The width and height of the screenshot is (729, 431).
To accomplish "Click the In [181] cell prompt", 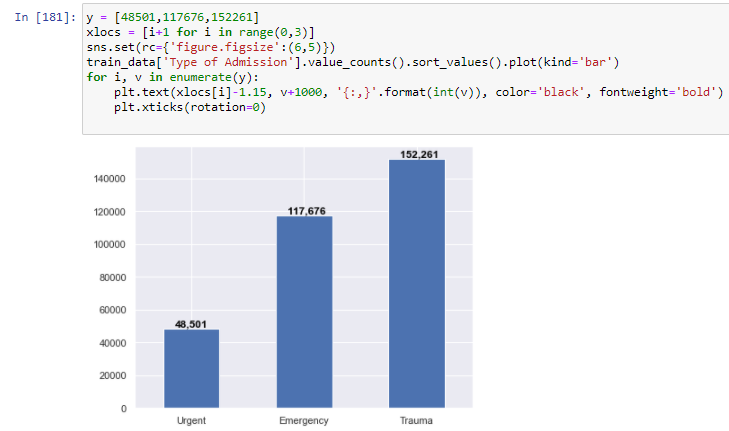I will [45, 17].
